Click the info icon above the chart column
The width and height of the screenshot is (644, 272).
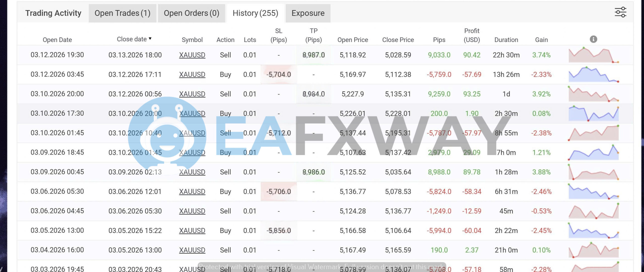coord(593,39)
